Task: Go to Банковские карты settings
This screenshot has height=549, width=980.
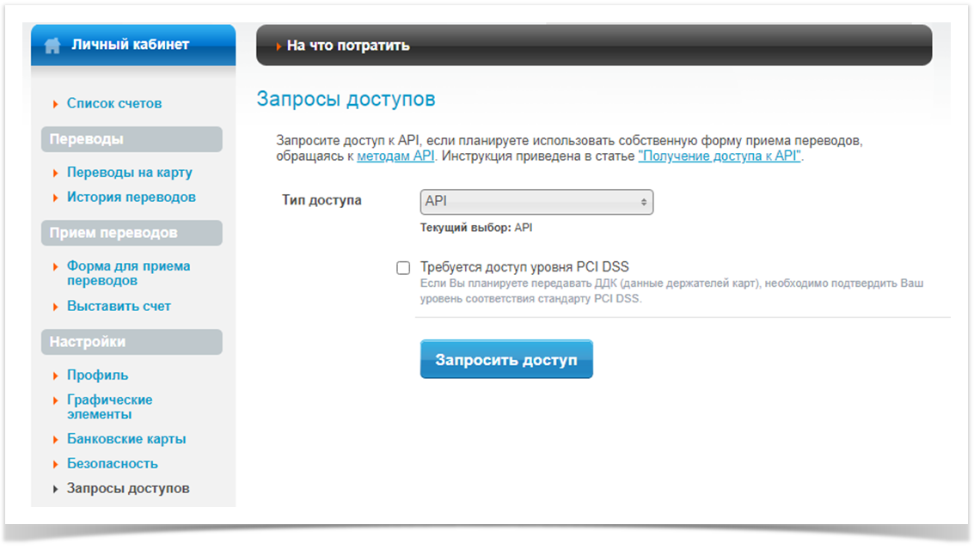Action: tap(126, 439)
